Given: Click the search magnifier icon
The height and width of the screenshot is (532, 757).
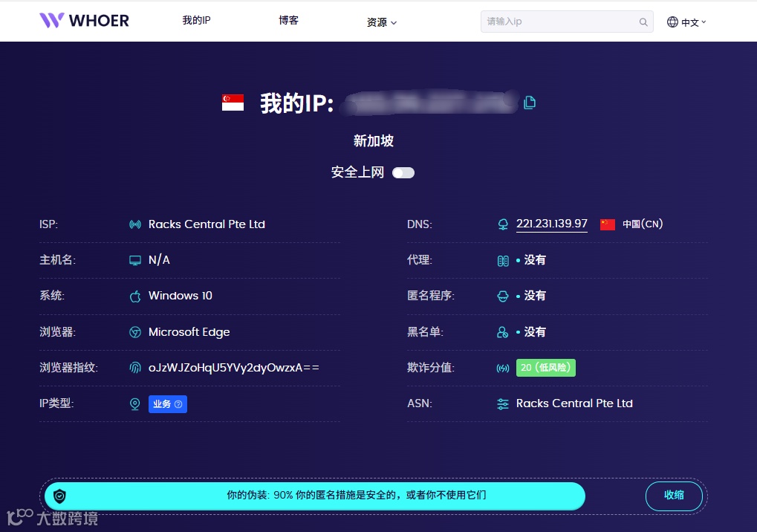Looking at the screenshot, I should point(643,22).
